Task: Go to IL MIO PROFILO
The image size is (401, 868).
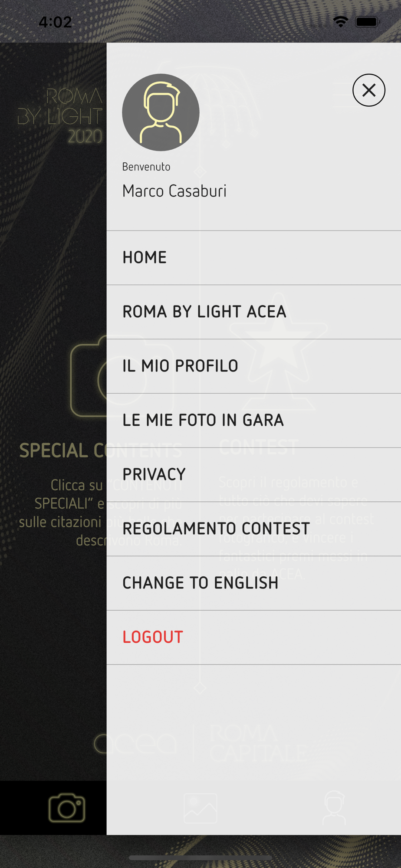Action: (180, 366)
